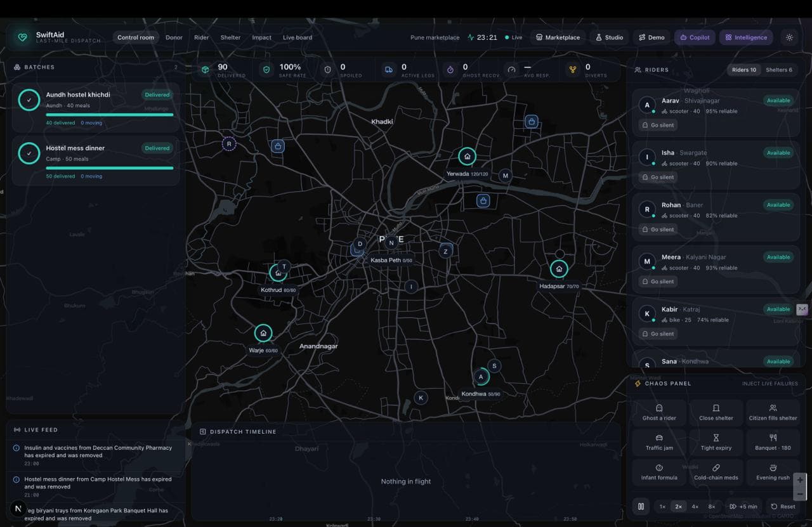Launch Demo mode

(652, 37)
